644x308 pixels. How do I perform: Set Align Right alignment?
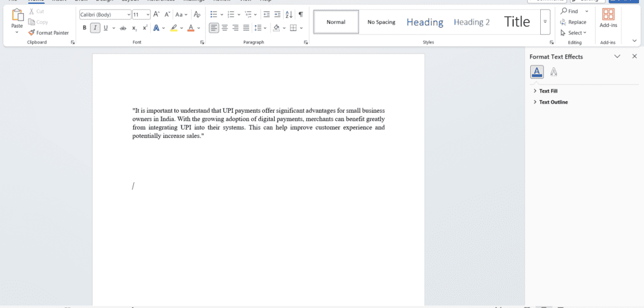coord(235,28)
